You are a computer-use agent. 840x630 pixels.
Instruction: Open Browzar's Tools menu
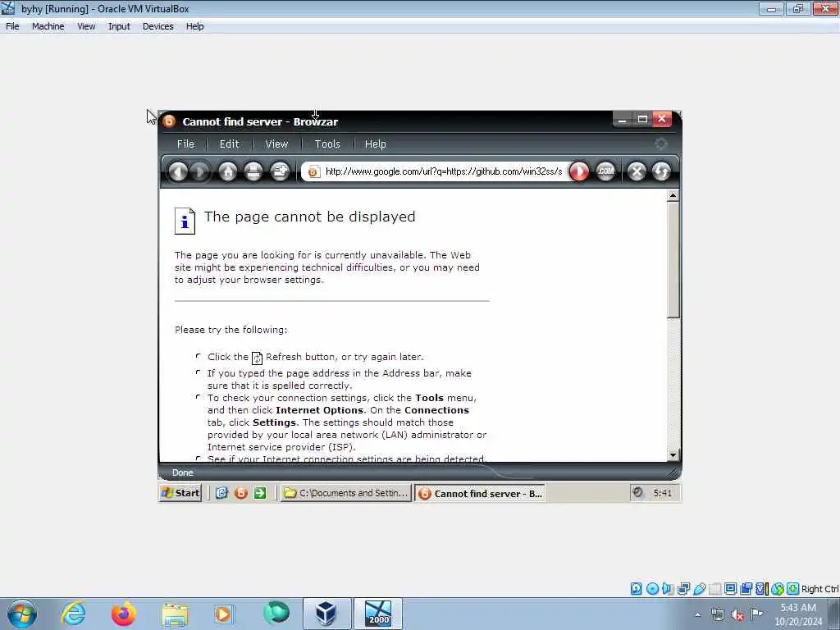[x=327, y=144]
